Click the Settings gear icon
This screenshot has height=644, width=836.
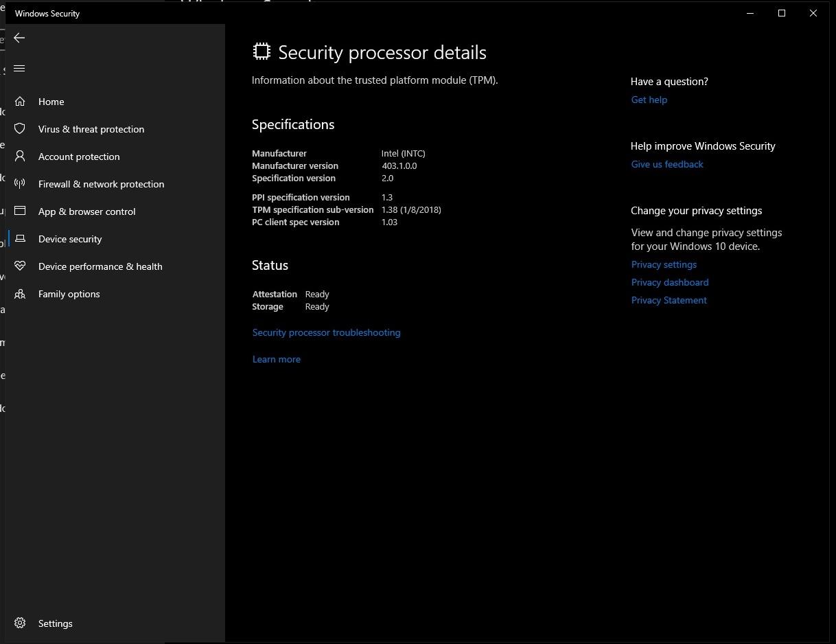(x=20, y=623)
